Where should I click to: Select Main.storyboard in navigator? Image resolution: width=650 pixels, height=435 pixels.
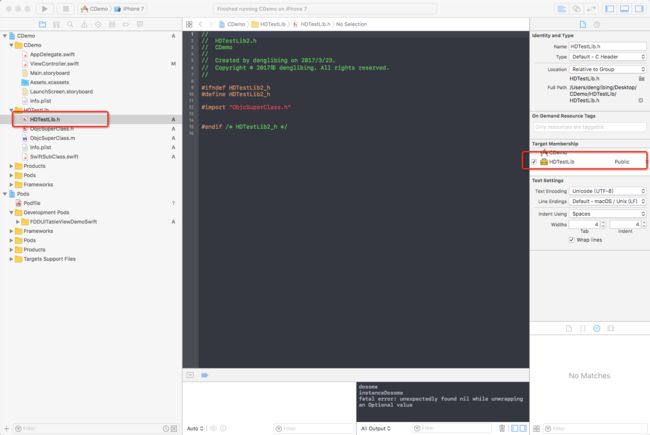49,73
